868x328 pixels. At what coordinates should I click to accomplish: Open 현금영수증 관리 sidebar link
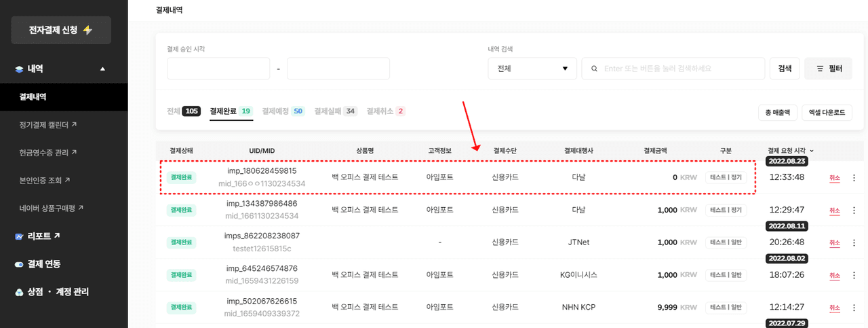point(48,153)
